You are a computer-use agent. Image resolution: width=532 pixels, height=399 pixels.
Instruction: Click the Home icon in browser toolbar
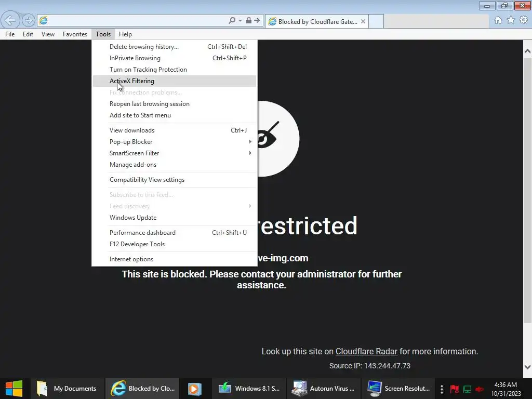click(x=498, y=20)
